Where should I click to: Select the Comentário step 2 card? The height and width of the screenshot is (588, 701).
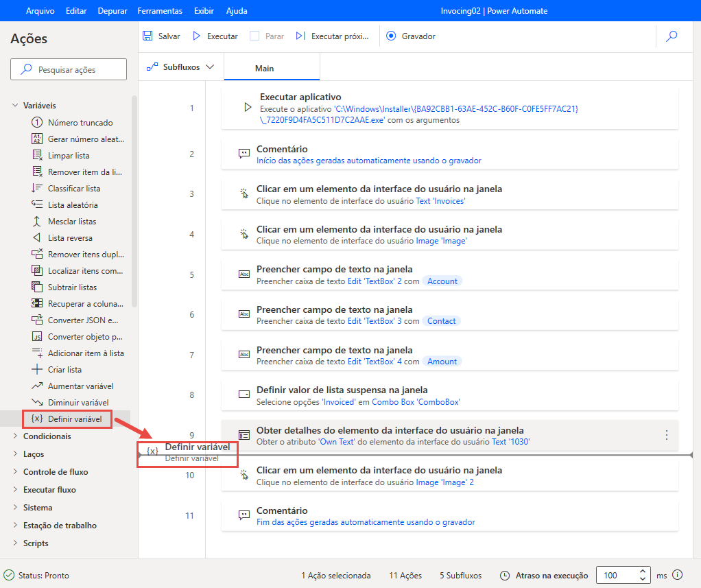450,154
